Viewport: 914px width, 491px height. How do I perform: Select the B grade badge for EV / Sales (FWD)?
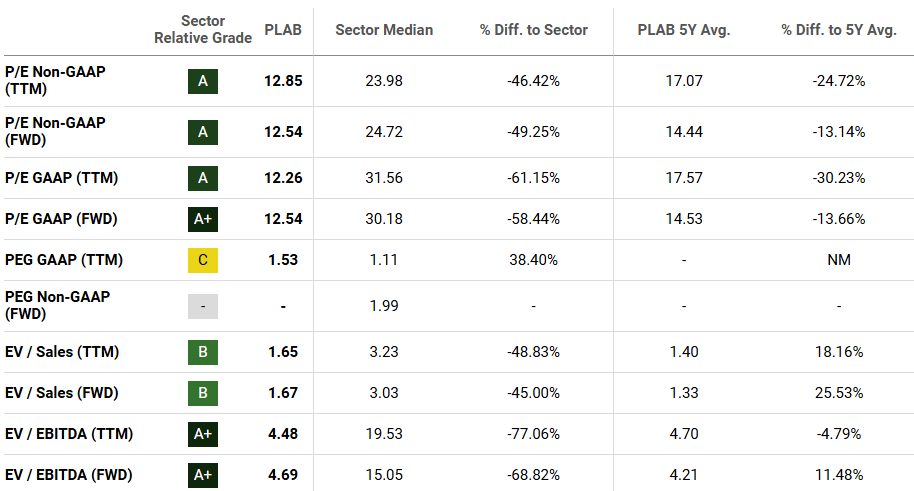tap(202, 393)
